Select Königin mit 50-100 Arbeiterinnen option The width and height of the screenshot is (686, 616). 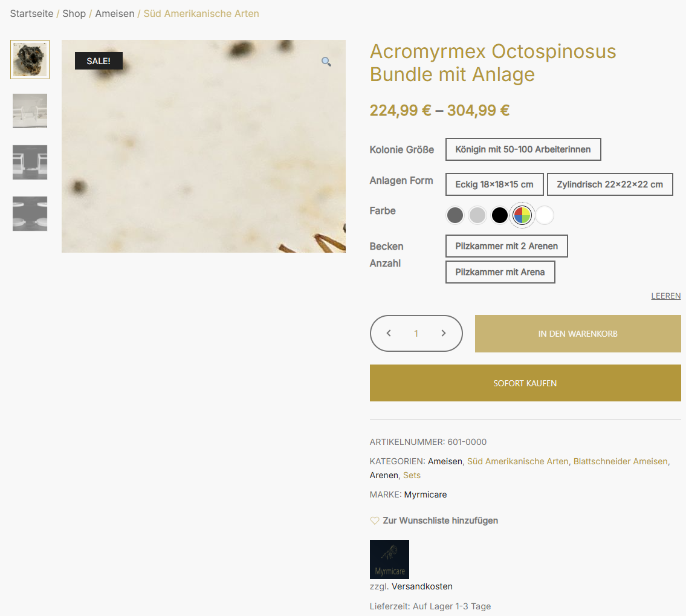tap(523, 150)
